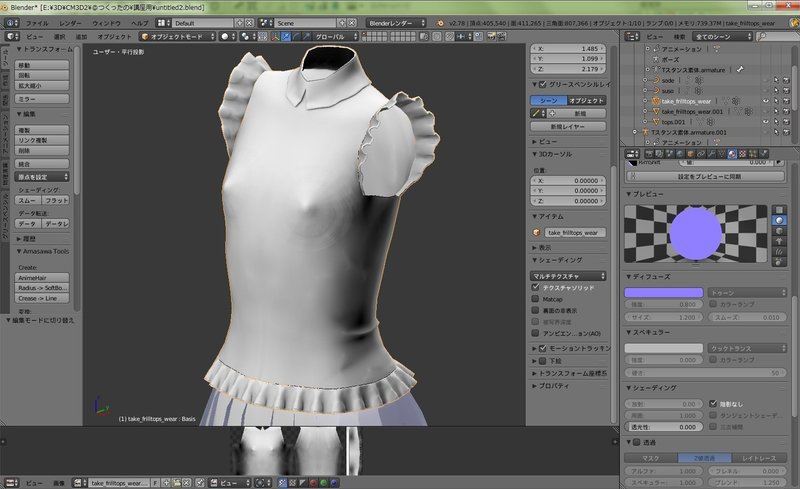Click the render camera properties tab icon
Viewport: 800px width, 489px height.
649,154
